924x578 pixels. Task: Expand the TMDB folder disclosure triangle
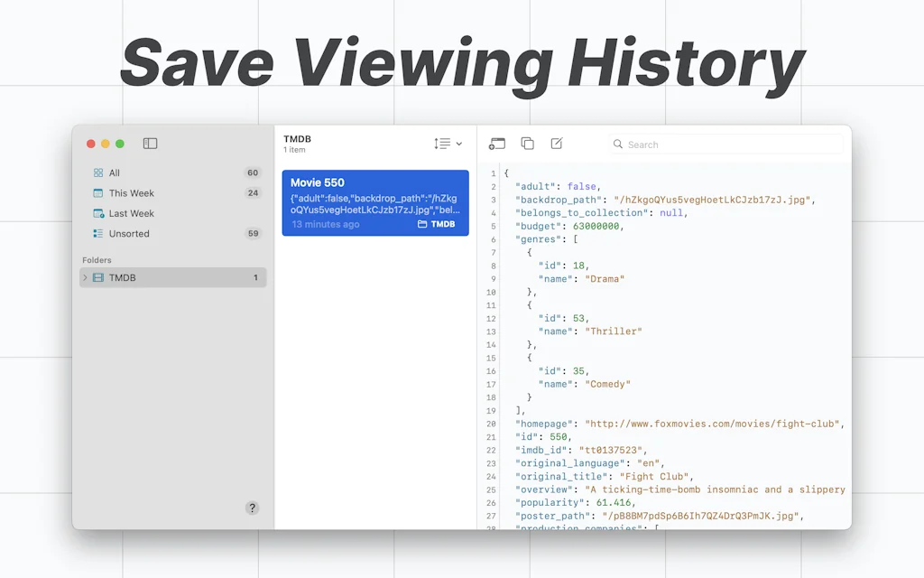coord(85,277)
